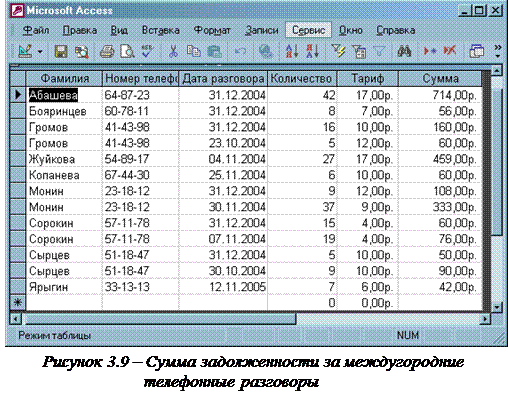This screenshot has height=407, width=508.
Task: Select the Тариф column header
Action: tap(368, 79)
